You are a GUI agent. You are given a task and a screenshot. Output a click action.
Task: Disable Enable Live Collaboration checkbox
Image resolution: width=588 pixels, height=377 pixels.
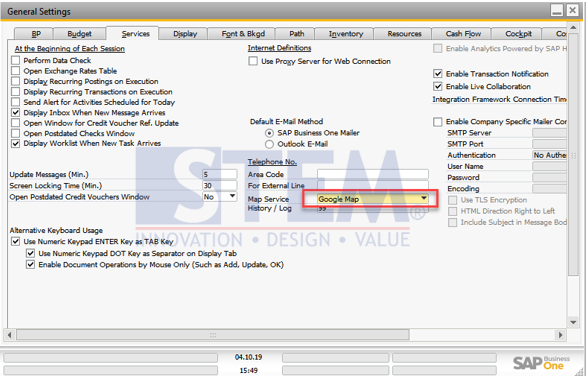coord(438,87)
